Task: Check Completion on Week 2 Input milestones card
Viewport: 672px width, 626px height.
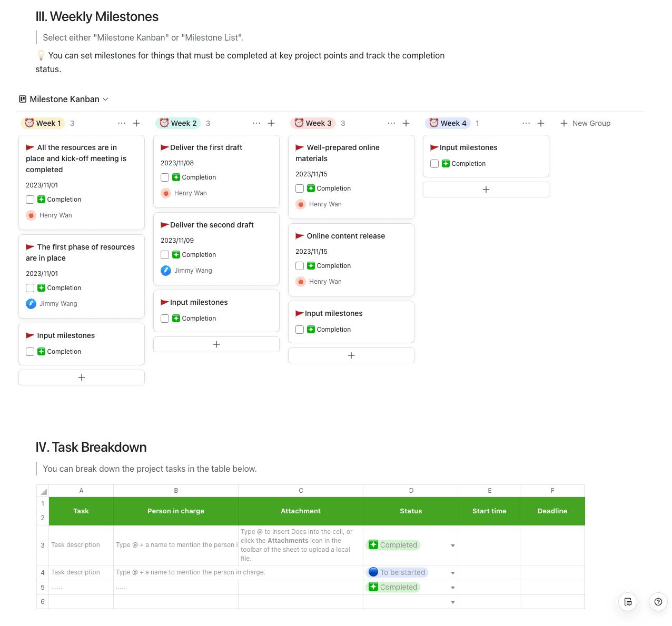Action: [x=165, y=319]
